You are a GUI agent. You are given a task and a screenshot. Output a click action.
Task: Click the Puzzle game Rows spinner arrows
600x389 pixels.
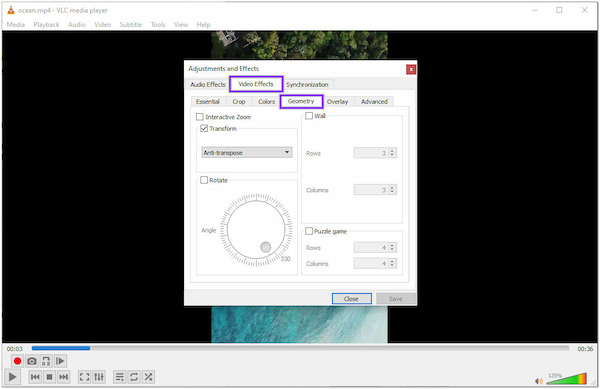tap(392, 248)
